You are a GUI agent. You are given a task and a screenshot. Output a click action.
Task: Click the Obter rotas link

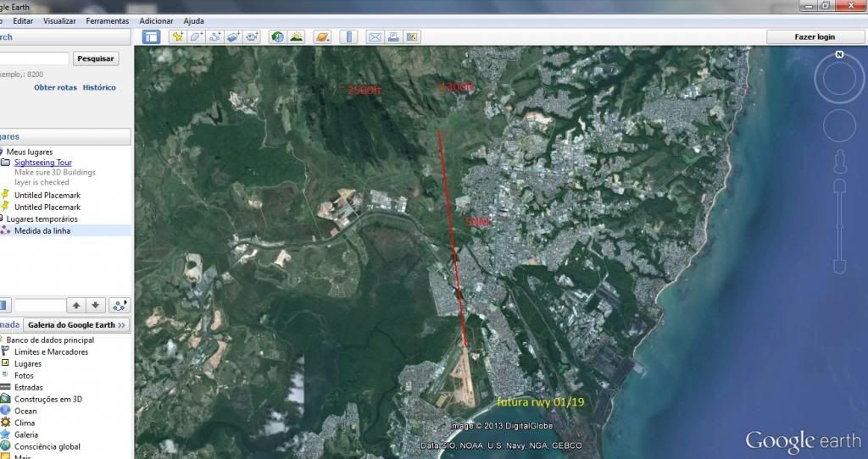click(55, 87)
